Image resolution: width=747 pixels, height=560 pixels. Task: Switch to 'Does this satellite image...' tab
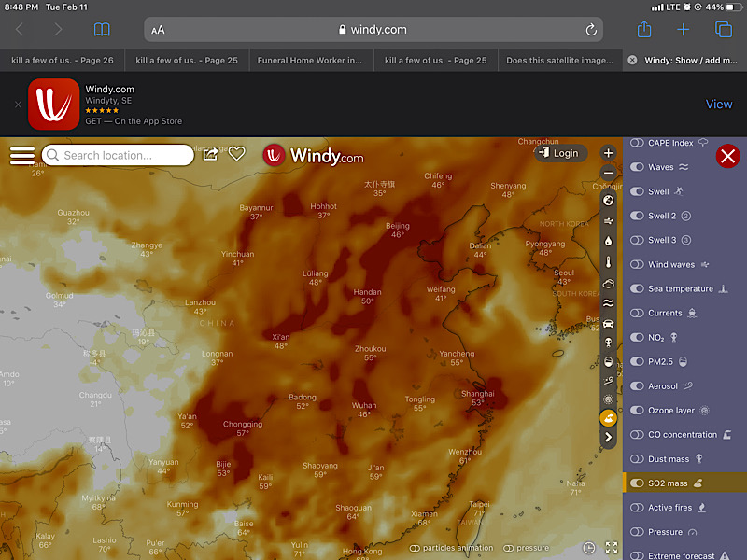559,61
